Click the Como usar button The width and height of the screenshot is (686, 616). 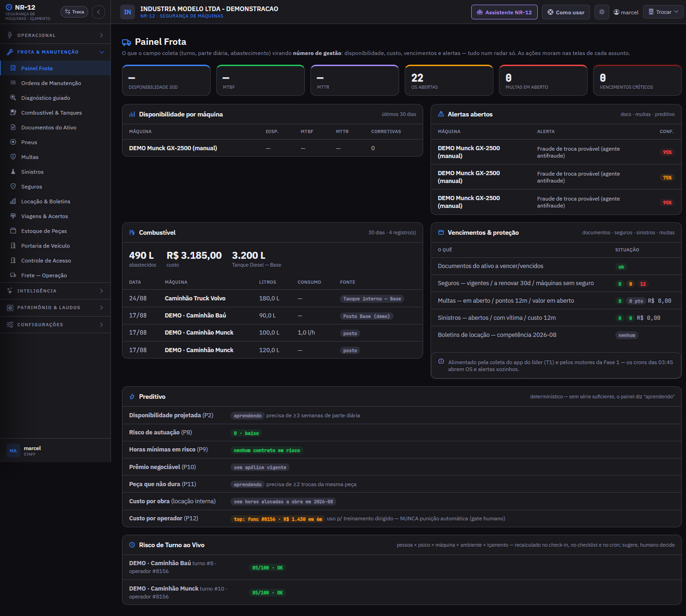point(566,12)
